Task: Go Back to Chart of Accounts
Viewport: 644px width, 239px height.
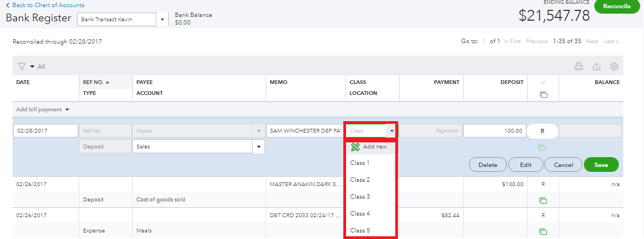Action: tap(45, 5)
